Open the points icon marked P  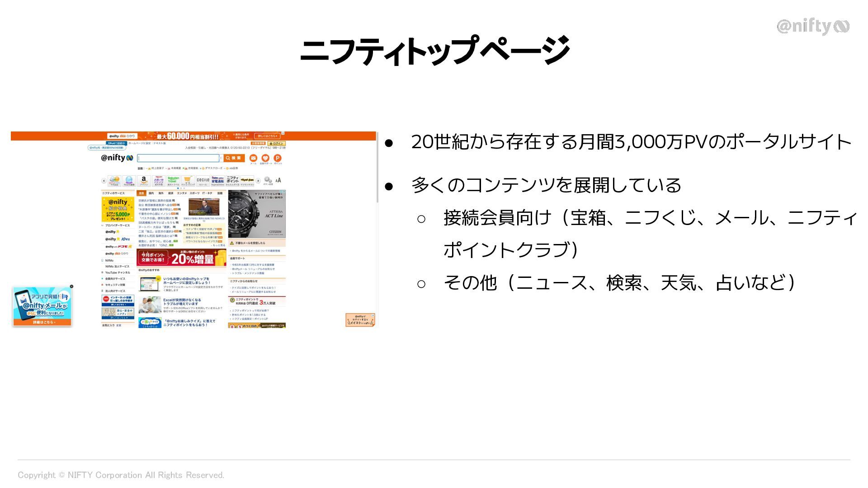pyautogui.click(x=278, y=158)
